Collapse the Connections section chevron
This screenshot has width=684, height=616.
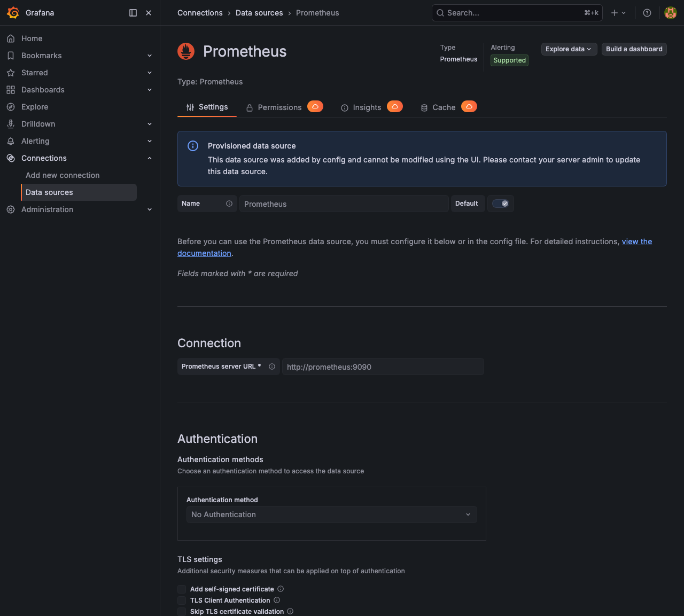pyautogui.click(x=150, y=158)
